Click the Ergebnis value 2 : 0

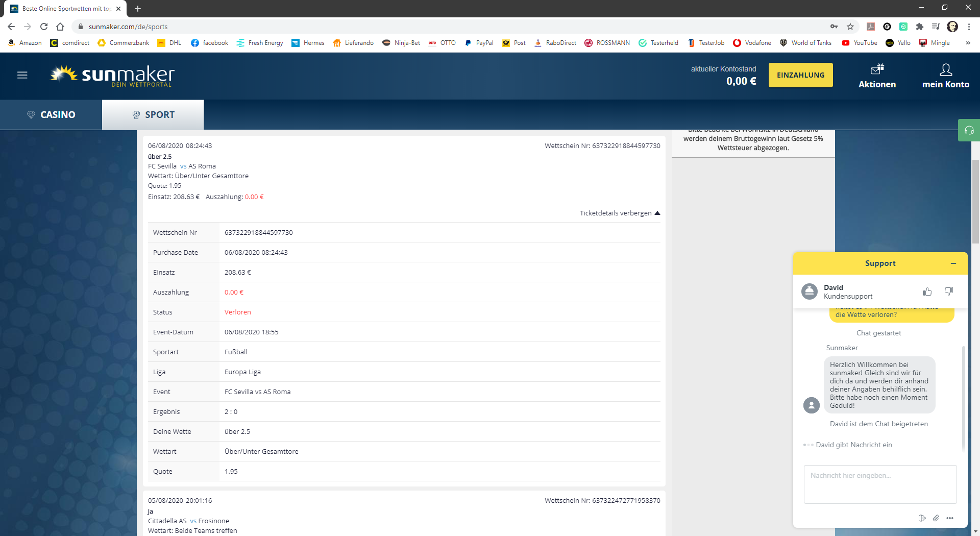231,412
